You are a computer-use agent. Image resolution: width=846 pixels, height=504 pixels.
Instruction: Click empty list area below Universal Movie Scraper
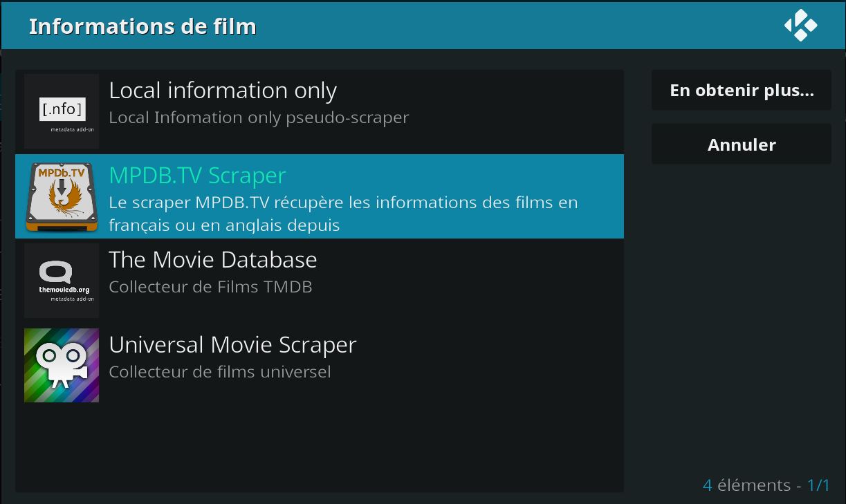(x=320, y=446)
